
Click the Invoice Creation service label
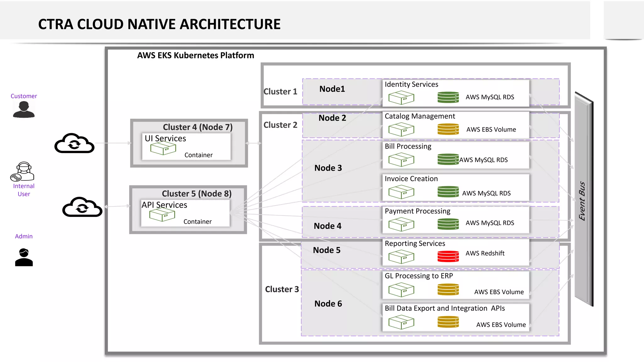coord(411,179)
